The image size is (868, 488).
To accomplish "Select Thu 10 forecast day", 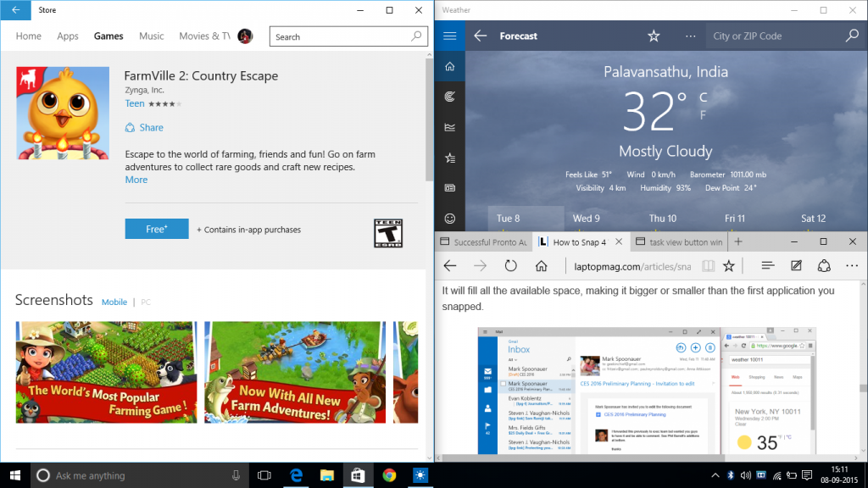I will coord(663,219).
